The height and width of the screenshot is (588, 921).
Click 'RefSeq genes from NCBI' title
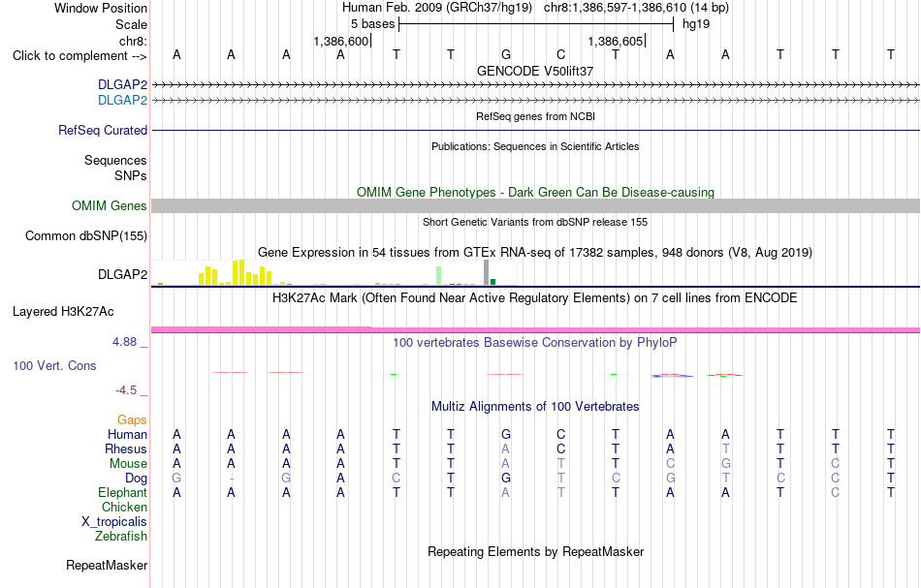[x=535, y=116]
